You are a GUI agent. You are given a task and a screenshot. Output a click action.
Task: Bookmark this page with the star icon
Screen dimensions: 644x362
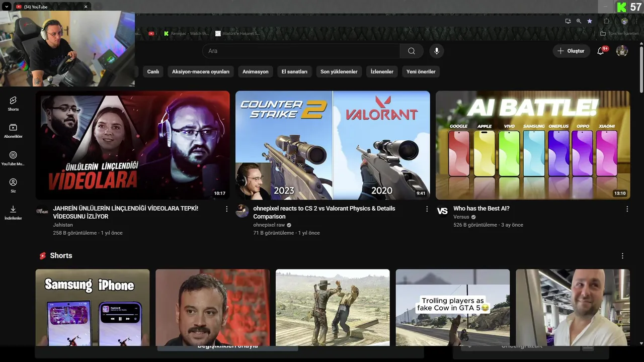click(590, 21)
